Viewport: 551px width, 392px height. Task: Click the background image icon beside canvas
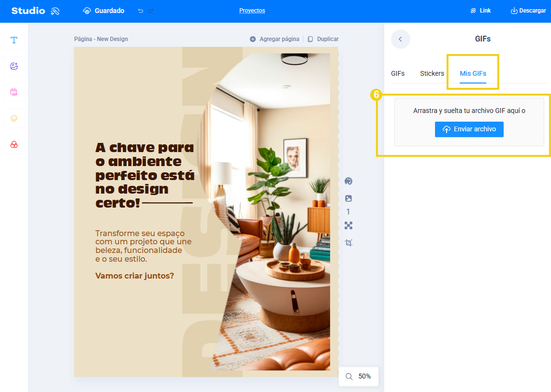348,198
